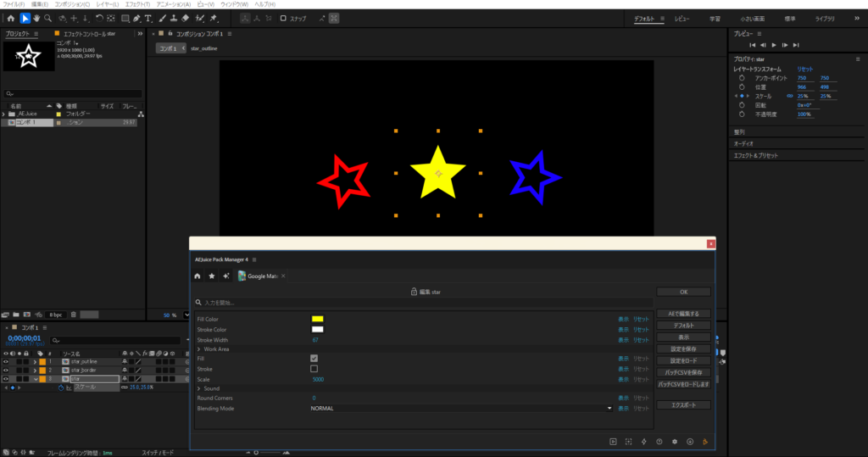Switch to the Google Maps tab

tap(260, 276)
